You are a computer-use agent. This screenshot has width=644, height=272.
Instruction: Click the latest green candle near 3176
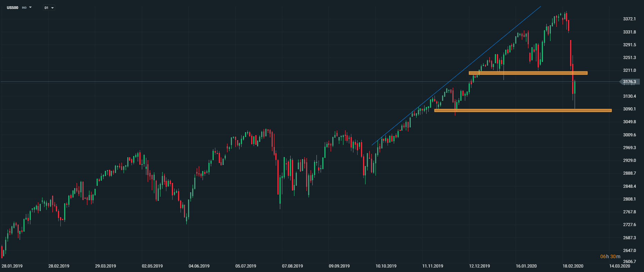575,87
